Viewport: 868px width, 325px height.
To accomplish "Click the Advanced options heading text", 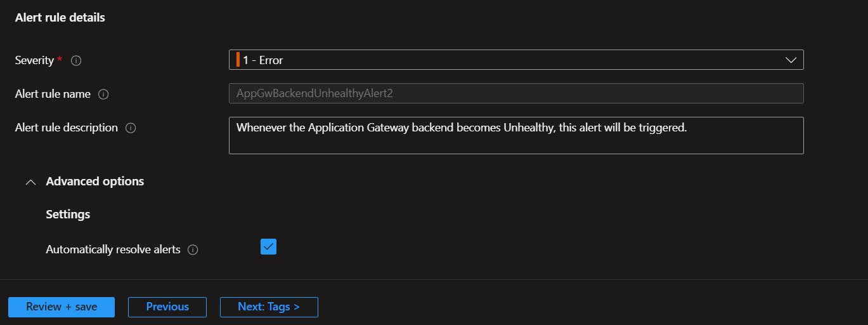I will (95, 182).
